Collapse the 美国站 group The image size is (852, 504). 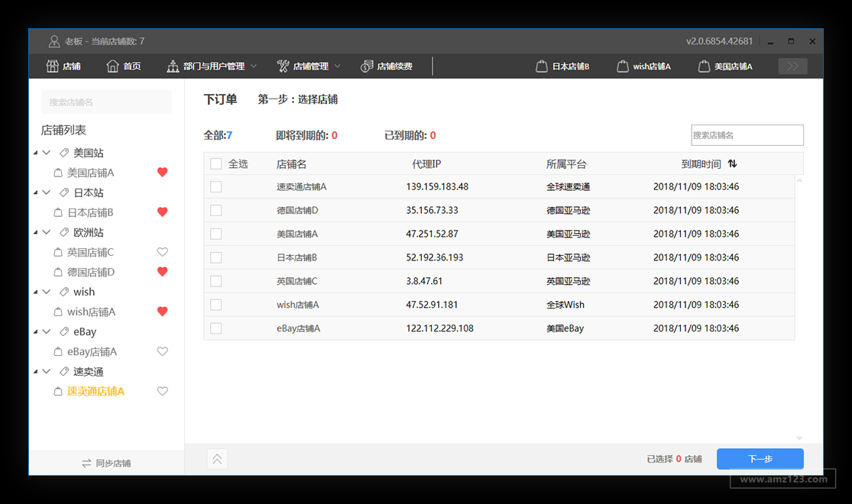(x=46, y=153)
